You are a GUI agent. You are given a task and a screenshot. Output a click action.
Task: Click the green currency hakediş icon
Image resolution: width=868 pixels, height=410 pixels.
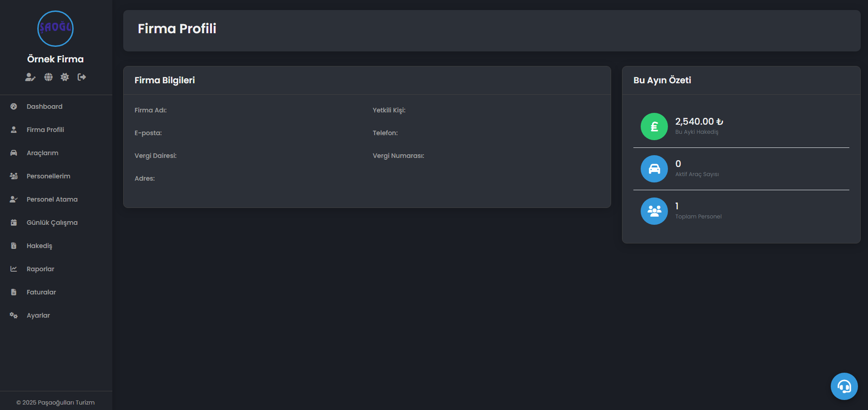(654, 127)
